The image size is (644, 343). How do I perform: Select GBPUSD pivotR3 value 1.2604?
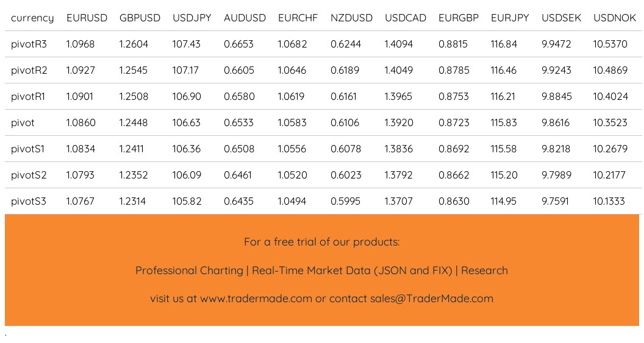tap(134, 44)
